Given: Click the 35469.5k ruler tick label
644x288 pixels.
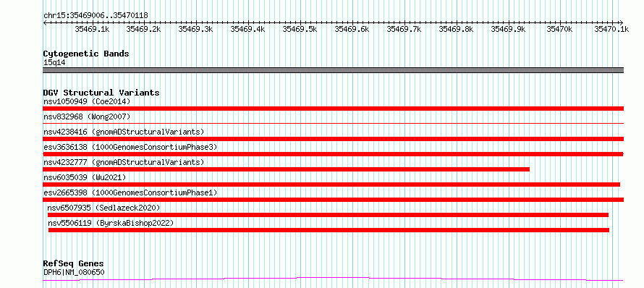Looking at the screenshot, I should pyautogui.click(x=300, y=29).
